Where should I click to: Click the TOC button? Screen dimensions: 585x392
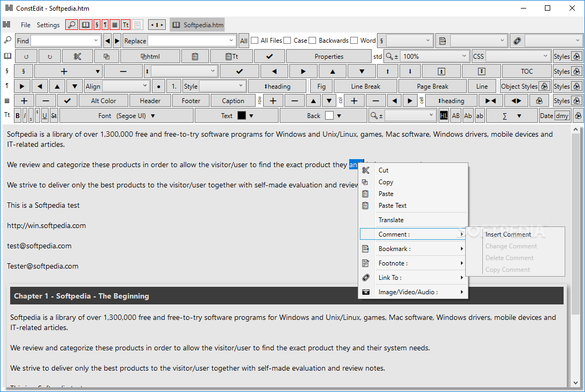(x=526, y=71)
